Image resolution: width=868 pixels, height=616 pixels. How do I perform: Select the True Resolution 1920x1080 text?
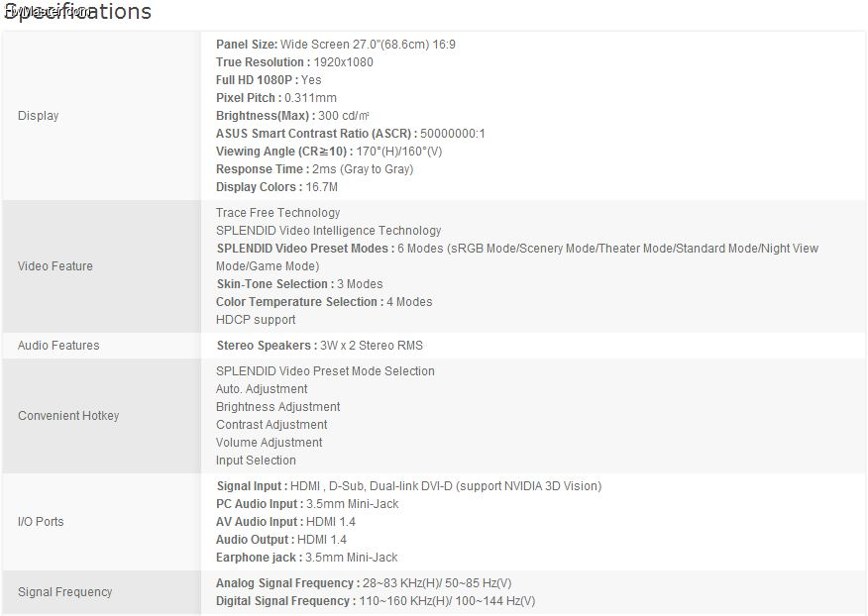(294, 62)
